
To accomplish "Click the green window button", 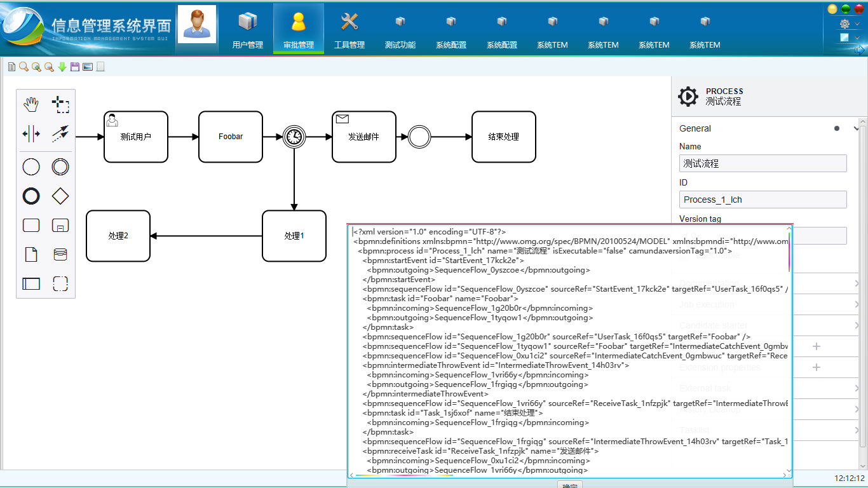I will click(x=846, y=9).
